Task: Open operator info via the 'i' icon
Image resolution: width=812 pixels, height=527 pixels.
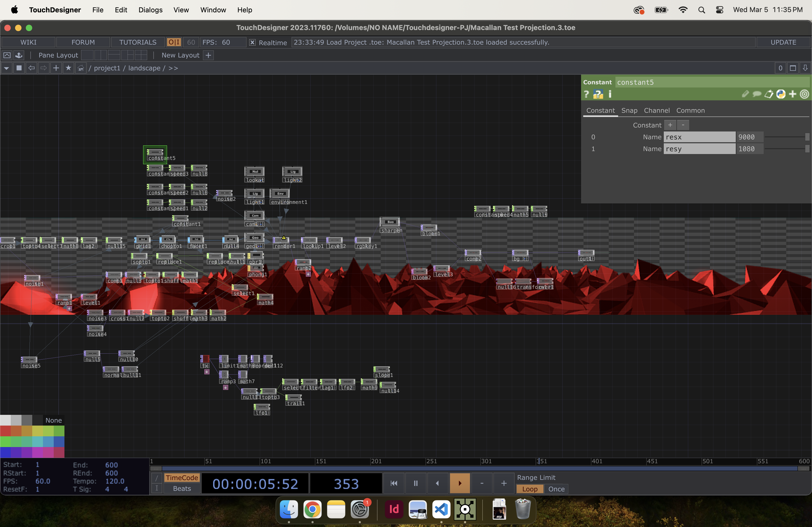Action: [610, 94]
